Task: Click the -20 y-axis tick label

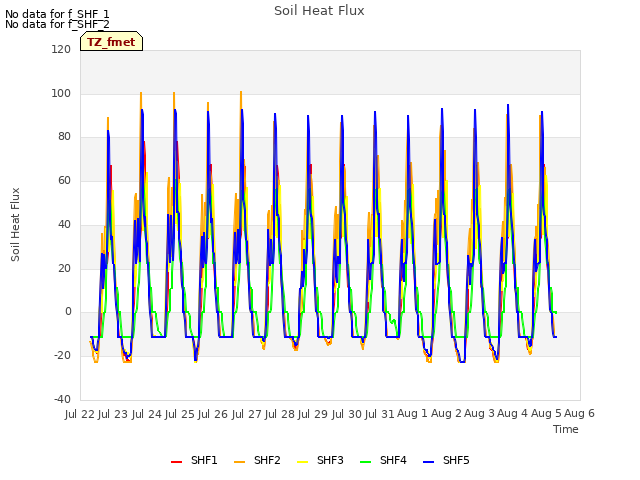Action: pyautogui.click(x=62, y=356)
